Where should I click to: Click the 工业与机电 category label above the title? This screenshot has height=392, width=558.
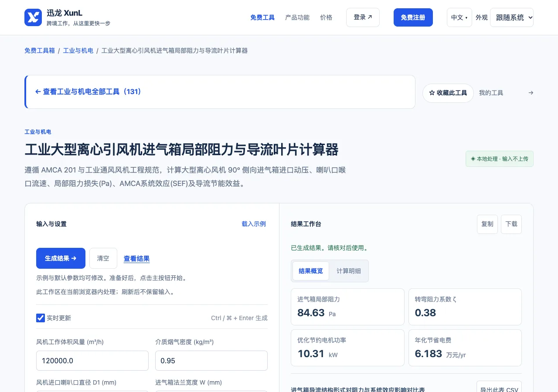pyautogui.click(x=38, y=132)
